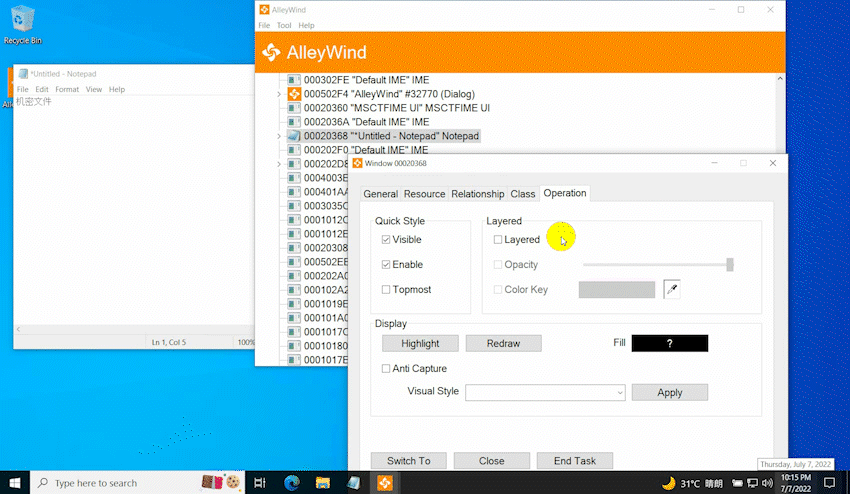Click the network tray icon

752,483
